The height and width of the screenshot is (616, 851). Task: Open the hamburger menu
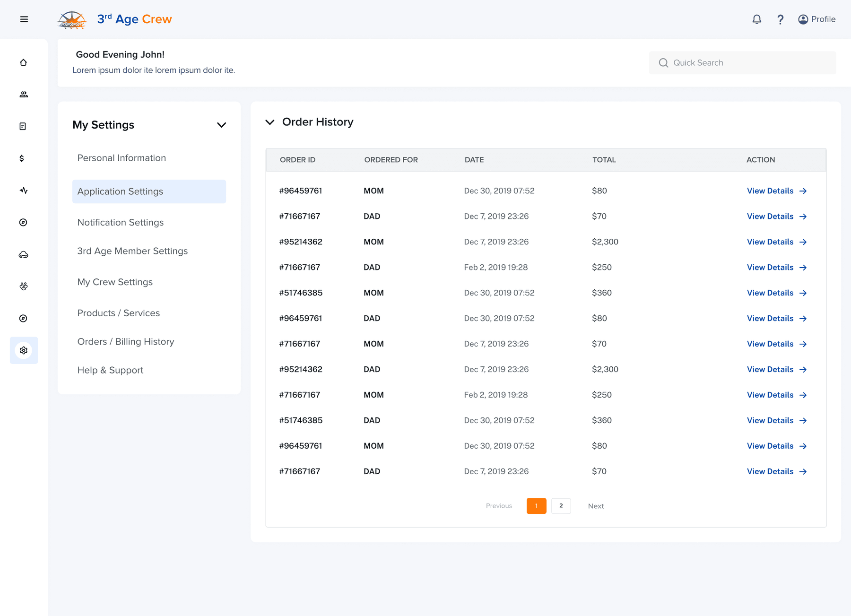tap(24, 19)
